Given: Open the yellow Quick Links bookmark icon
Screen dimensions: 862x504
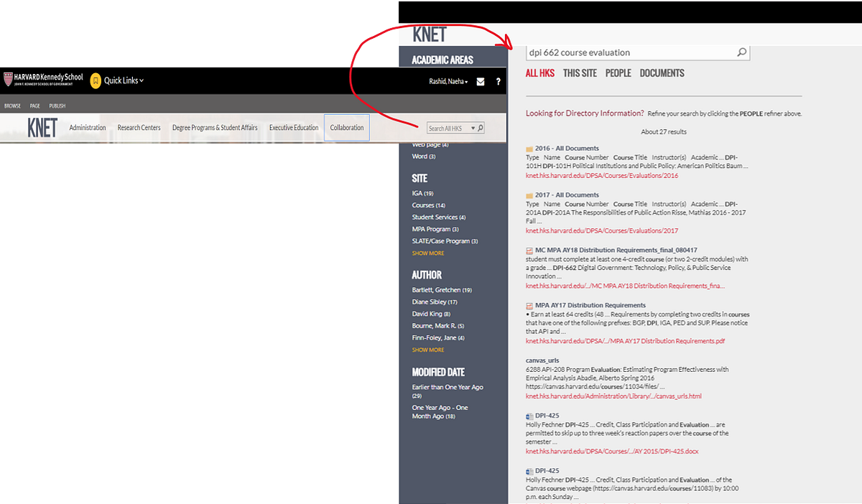Looking at the screenshot, I should (x=96, y=80).
